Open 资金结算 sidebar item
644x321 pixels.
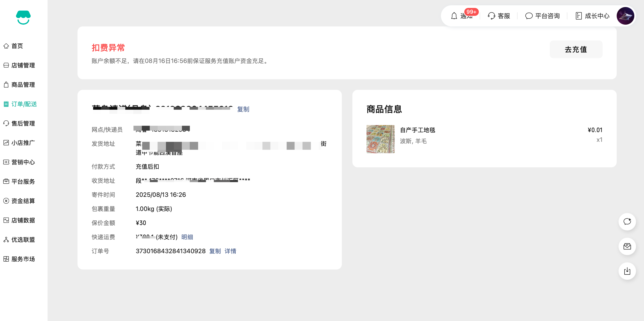pyautogui.click(x=23, y=201)
